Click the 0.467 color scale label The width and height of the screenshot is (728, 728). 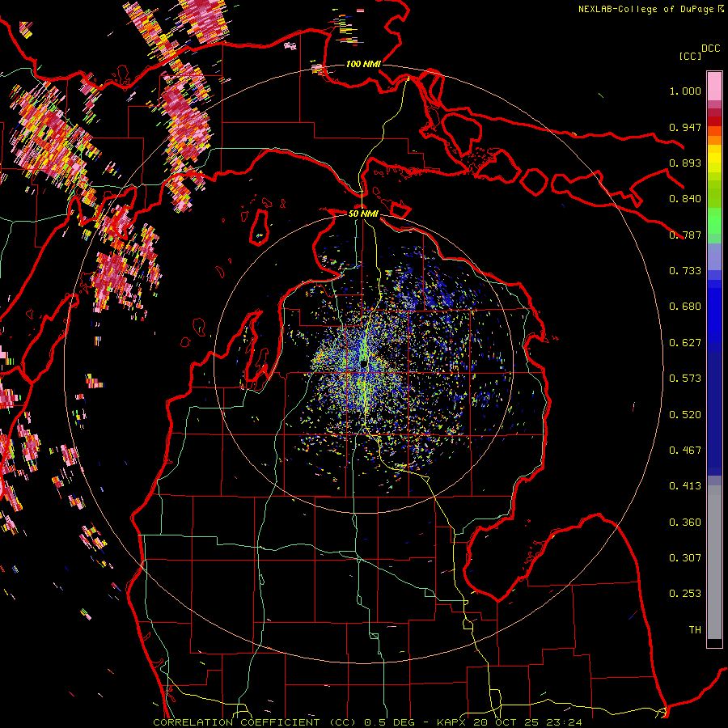click(685, 451)
